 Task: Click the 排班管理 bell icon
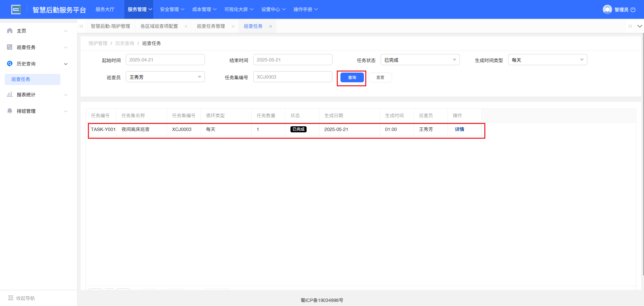tap(10, 111)
